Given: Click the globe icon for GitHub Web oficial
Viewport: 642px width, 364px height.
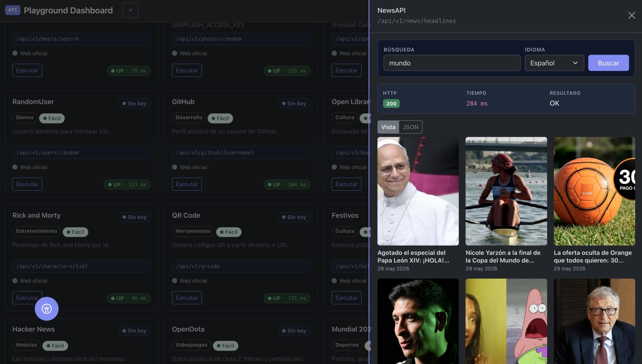Looking at the screenshot, I should tap(175, 167).
